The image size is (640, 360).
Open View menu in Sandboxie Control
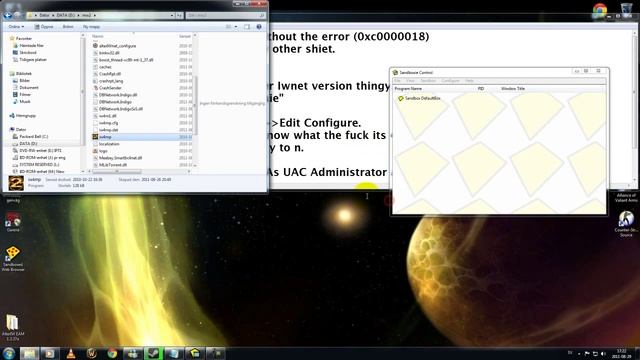tap(411, 81)
